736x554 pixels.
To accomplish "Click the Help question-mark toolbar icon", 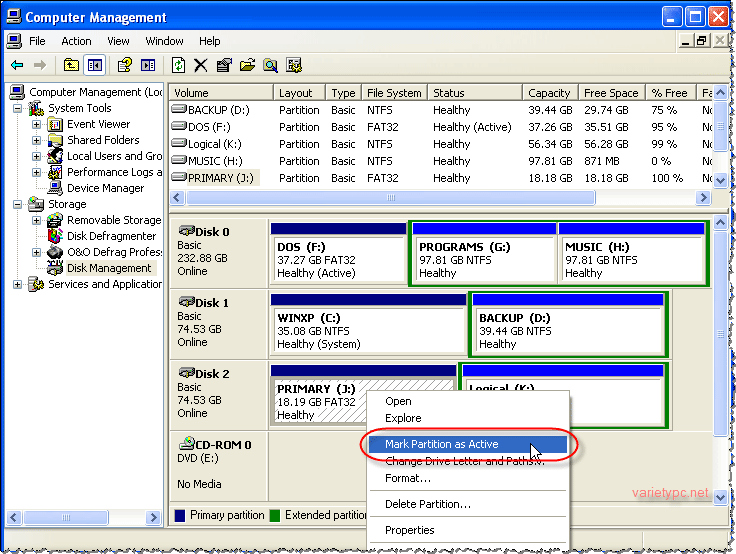I will (x=125, y=65).
